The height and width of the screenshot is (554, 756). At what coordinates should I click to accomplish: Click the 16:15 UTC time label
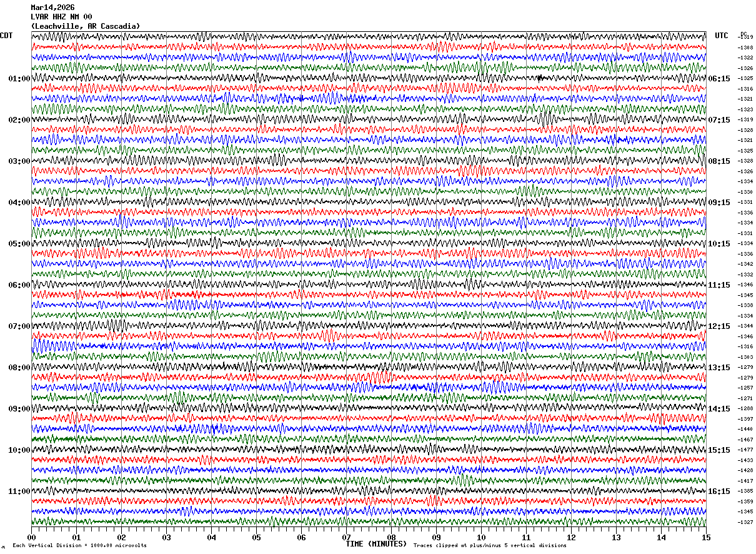coord(719,491)
